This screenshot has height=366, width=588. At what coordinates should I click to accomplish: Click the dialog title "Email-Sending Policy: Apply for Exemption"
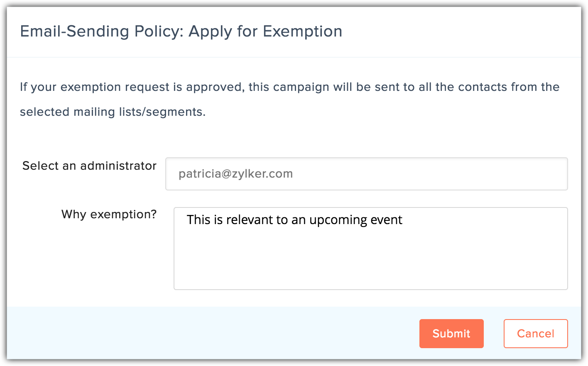pos(181,32)
